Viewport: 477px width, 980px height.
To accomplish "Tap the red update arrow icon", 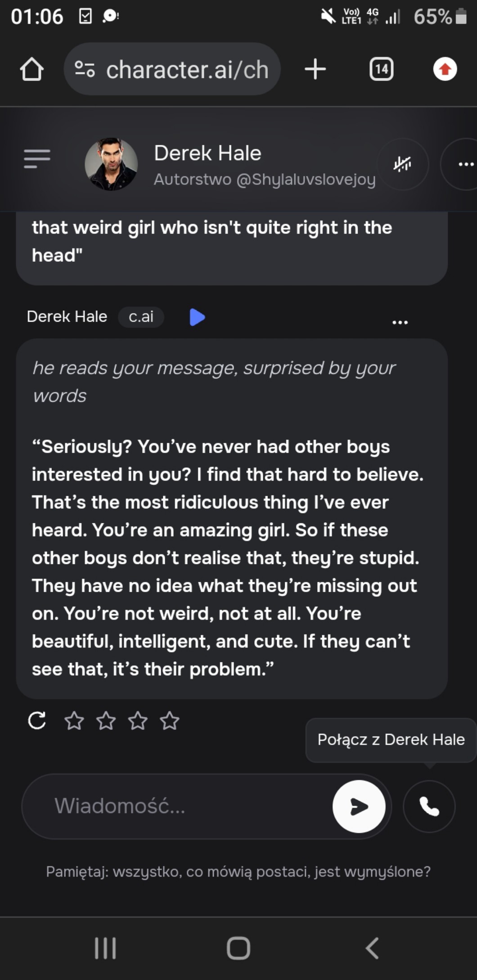I will 445,69.
